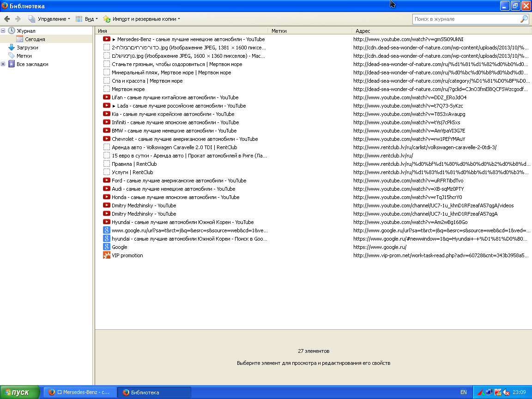Click the EN language indicator
The height and width of the screenshot is (399, 532).
[x=464, y=392]
